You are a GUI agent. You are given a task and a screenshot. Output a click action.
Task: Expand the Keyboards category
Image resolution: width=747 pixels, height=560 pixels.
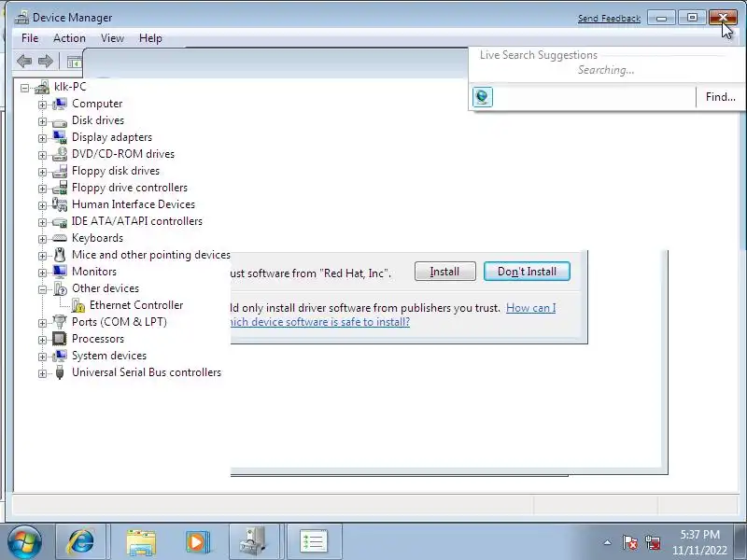coord(42,239)
